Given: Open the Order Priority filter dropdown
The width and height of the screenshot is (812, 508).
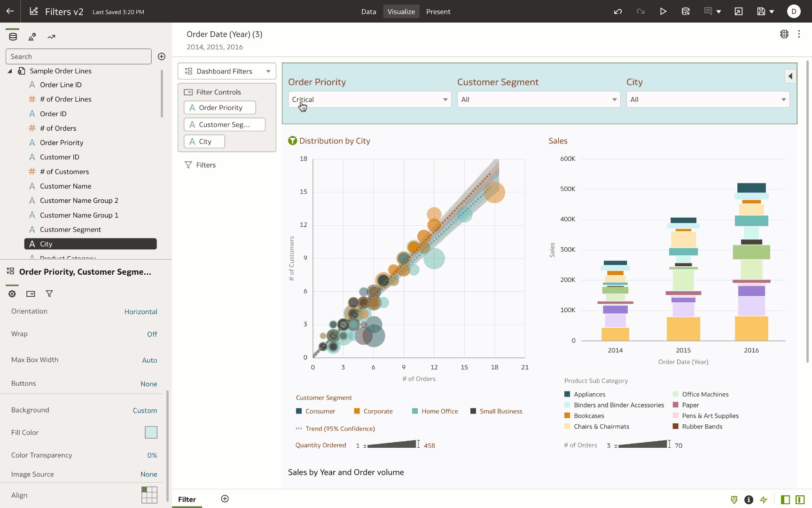Looking at the screenshot, I should (369, 99).
